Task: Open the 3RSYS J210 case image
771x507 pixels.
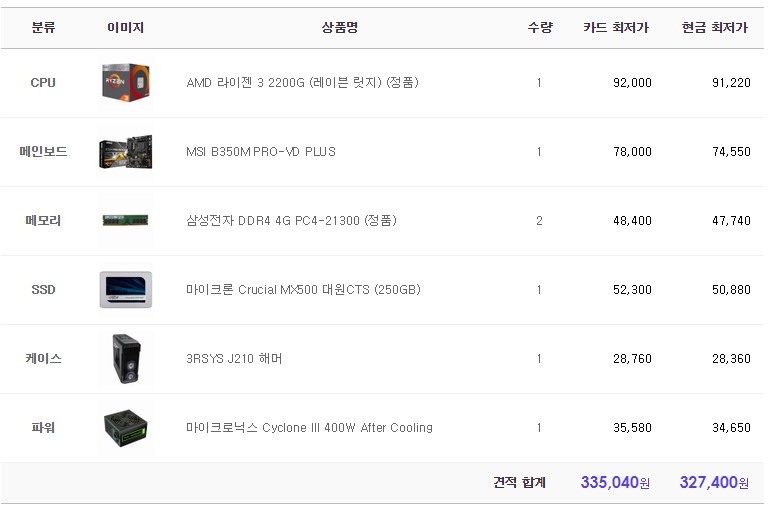Action: (126, 358)
